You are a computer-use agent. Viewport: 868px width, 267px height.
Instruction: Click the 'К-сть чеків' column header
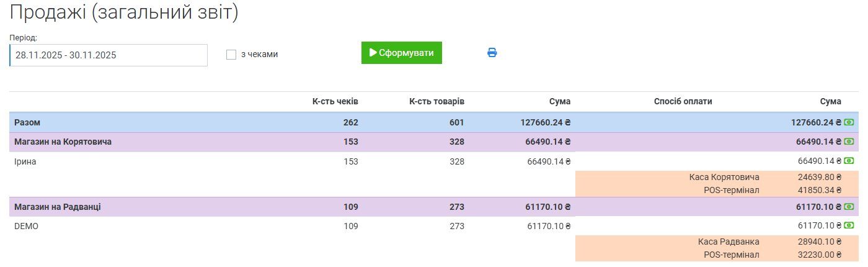point(335,101)
